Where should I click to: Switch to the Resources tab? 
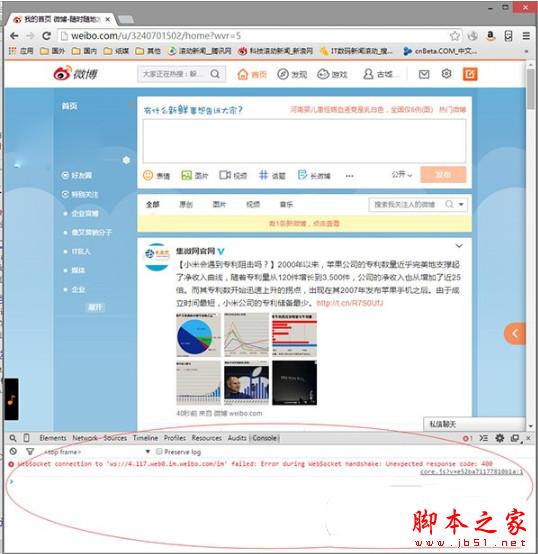[x=207, y=438]
